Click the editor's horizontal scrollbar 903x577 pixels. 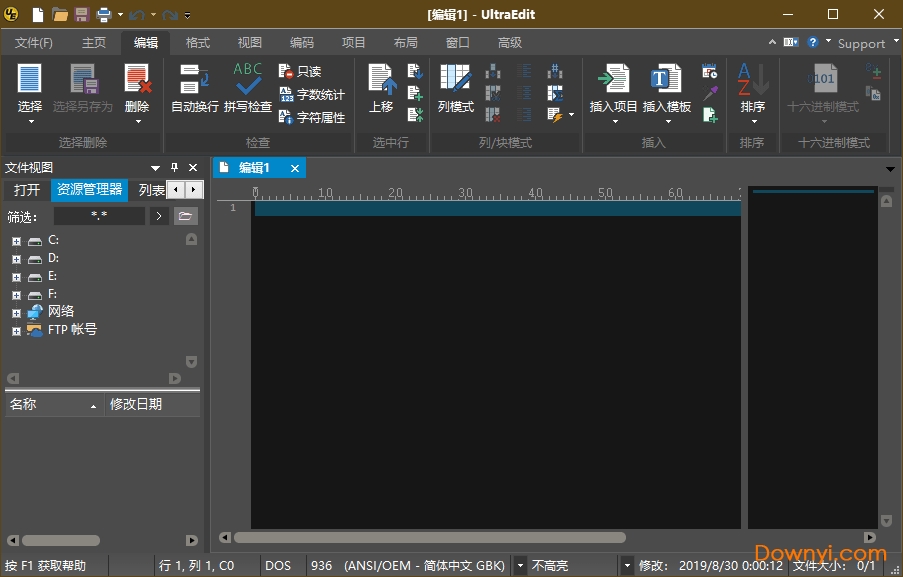(x=430, y=538)
